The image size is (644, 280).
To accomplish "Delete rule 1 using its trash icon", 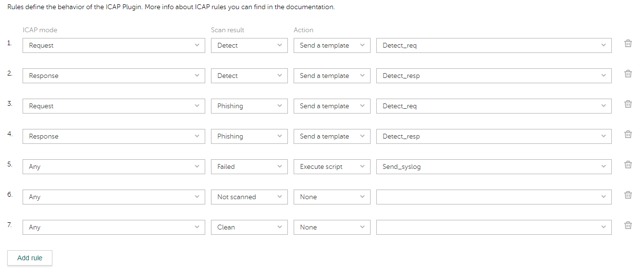I will tap(628, 43).
